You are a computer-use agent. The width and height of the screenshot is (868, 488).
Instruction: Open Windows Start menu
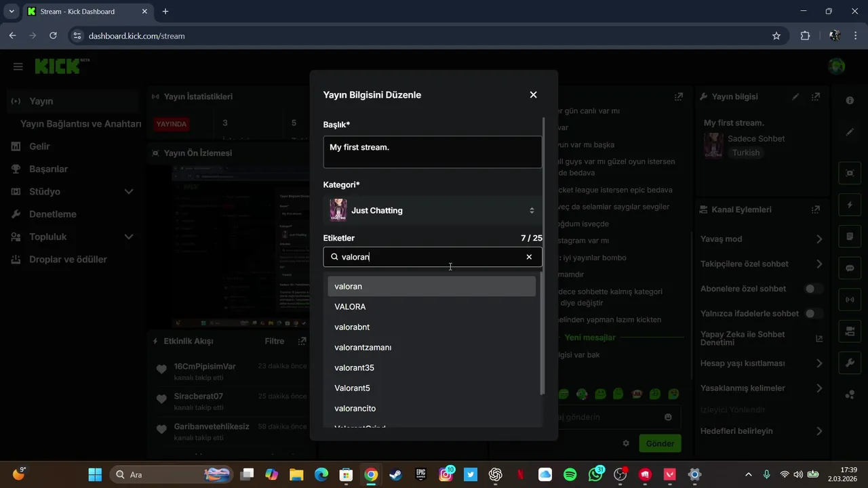[95, 474]
